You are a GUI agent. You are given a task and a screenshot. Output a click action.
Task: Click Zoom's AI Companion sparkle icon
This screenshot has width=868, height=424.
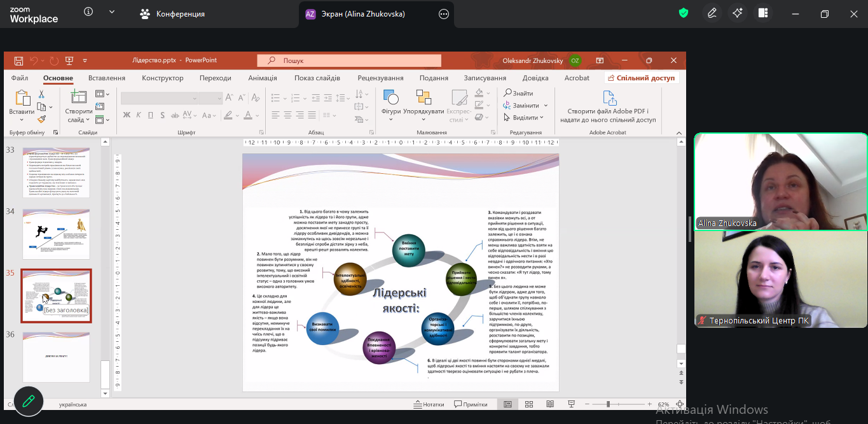pyautogui.click(x=738, y=13)
